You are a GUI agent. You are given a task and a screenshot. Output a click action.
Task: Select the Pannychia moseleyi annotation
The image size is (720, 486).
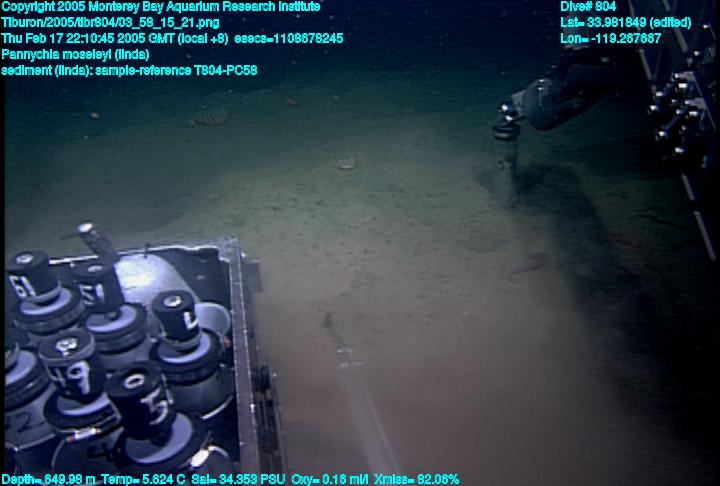[x=75, y=55]
